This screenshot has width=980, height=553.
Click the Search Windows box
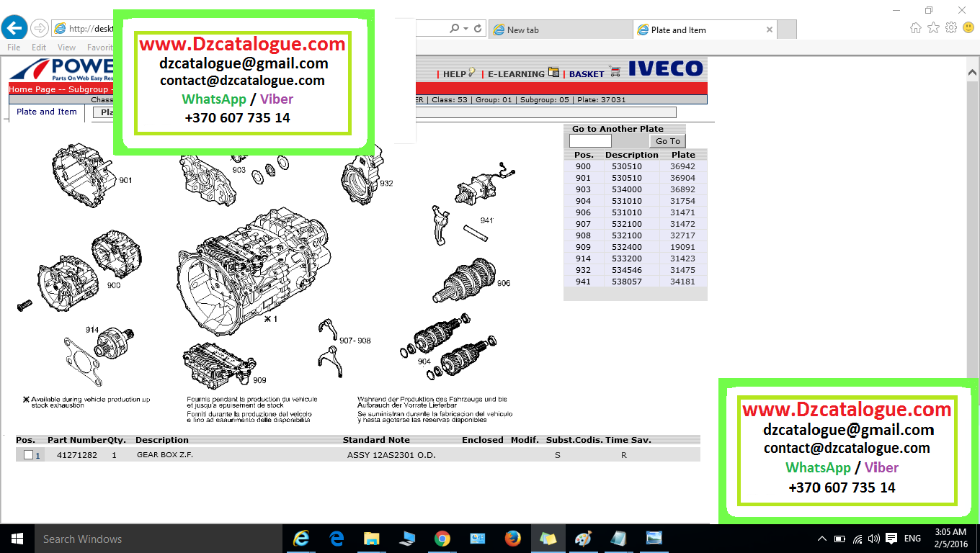[x=159, y=539]
